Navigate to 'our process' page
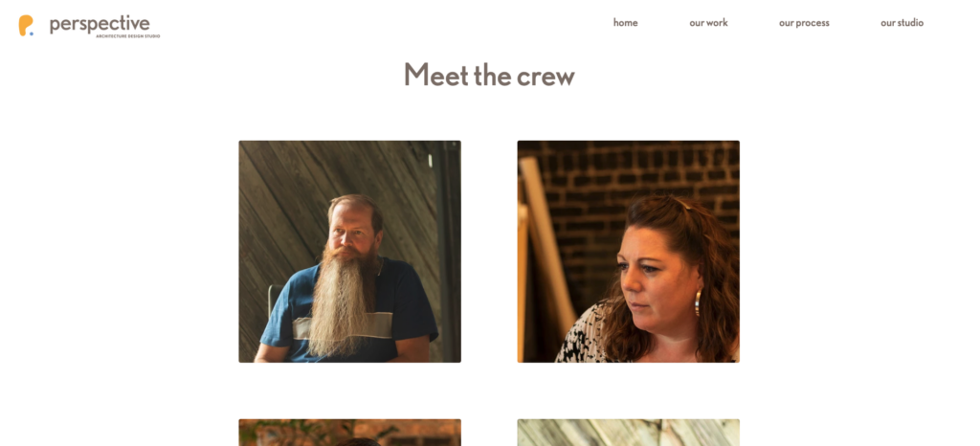This screenshot has width=980, height=446. 804,22
